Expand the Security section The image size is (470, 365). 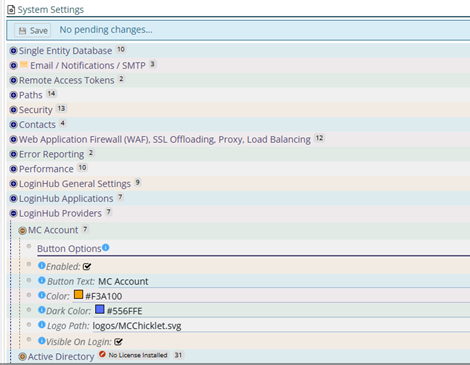click(x=13, y=110)
